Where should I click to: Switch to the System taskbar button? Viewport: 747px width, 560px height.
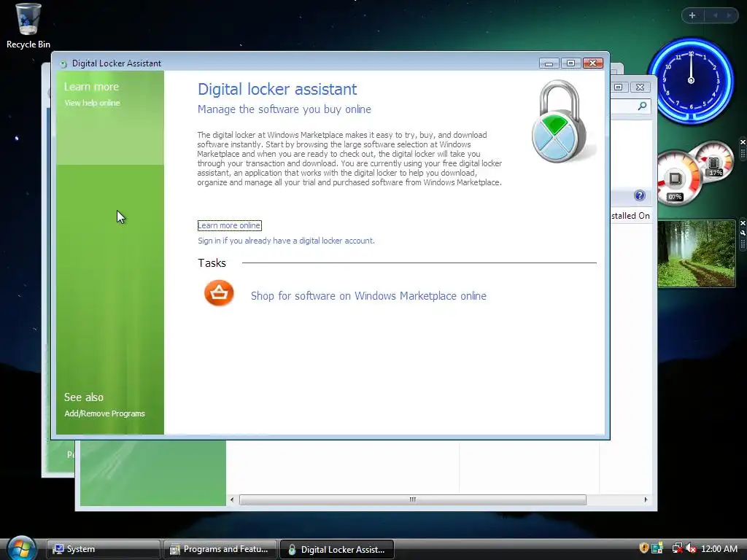point(104,549)
